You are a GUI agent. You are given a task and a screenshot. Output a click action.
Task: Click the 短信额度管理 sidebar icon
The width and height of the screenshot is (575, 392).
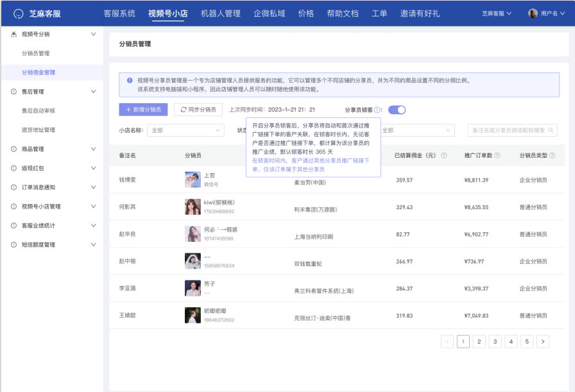click(x=13, y=244)
